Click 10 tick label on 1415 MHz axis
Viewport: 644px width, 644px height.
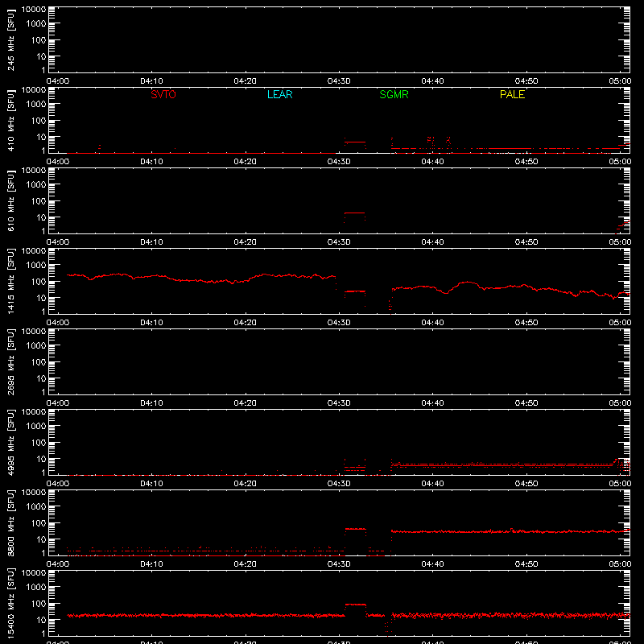(x=41, y=298)
